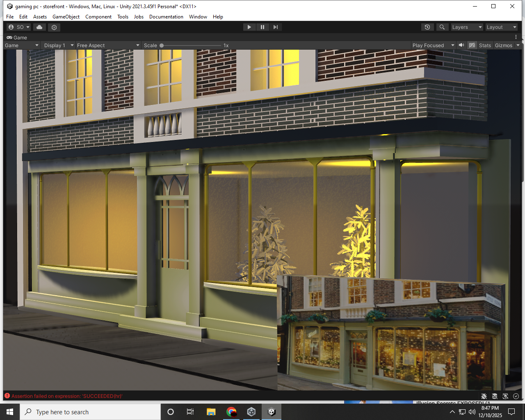
Task: Open the Game view mode dropdown
Action: click(22, 46)
